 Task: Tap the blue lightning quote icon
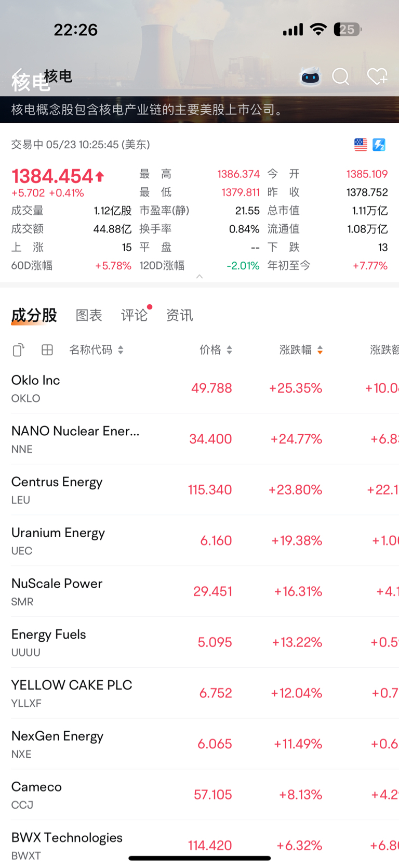379,145
